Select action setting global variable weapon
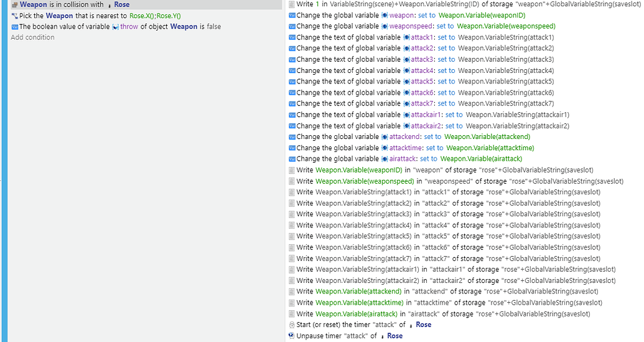 tap(407, 15)
